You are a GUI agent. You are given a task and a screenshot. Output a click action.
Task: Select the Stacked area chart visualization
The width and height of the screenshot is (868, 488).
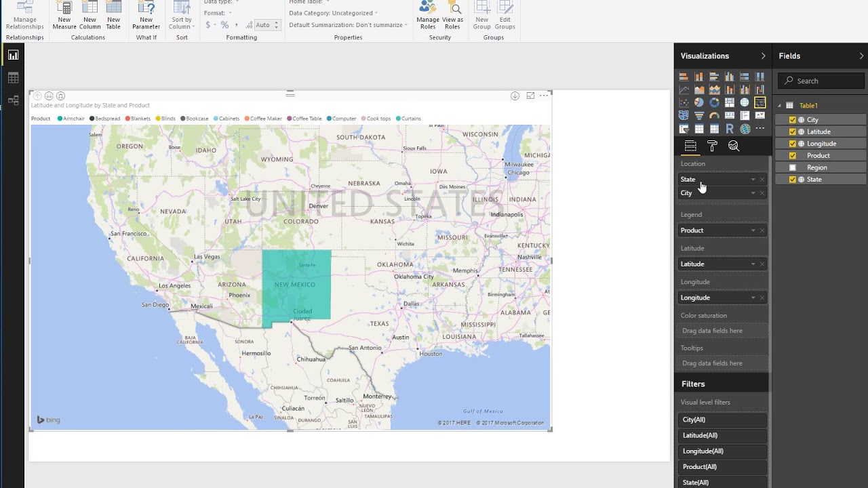714,89
